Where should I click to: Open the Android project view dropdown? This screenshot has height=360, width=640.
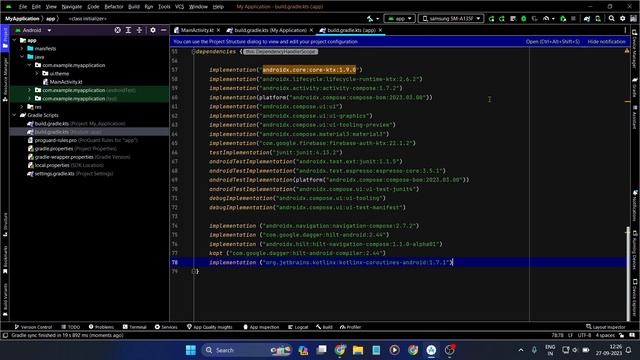(33, 30)
